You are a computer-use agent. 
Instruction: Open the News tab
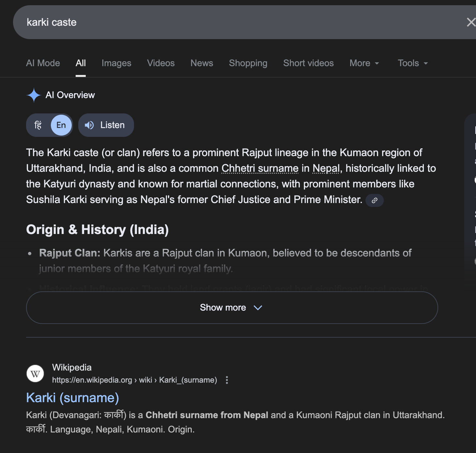[202, 63]
